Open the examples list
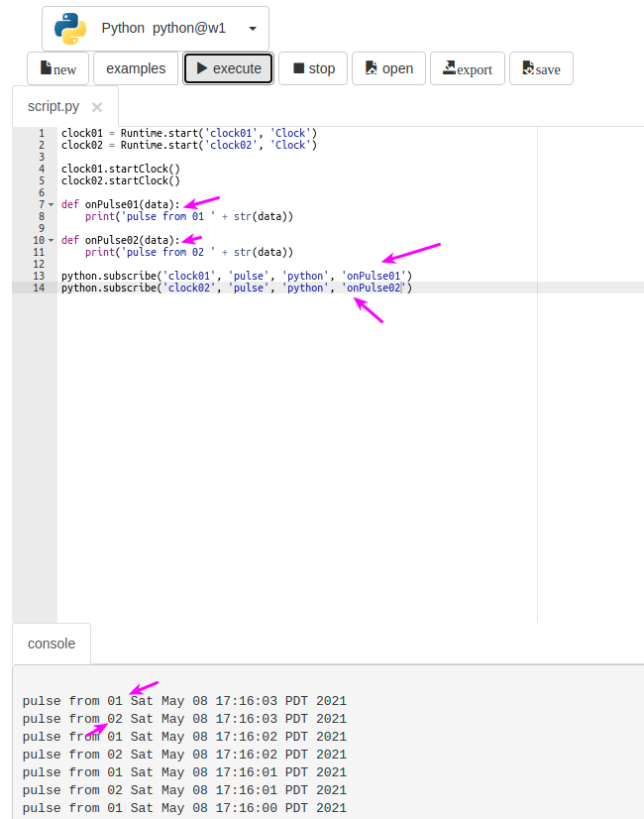The height and width of the screenshot is (819, 644). click(x=136, y=68)
